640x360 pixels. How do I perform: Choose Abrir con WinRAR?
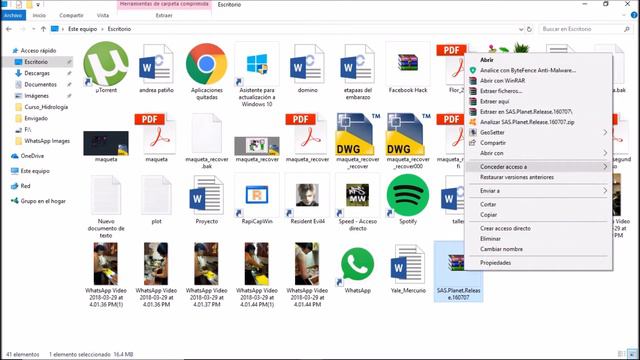[538, 80]
